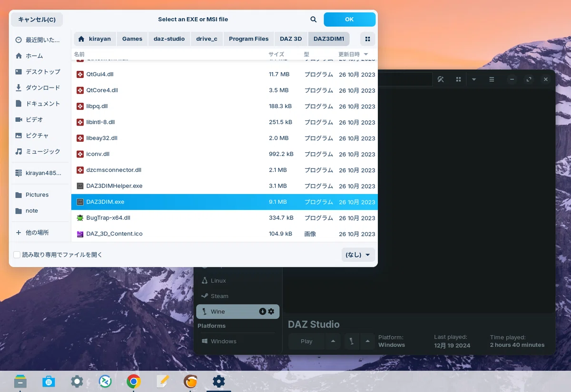Screen dimensions: 571x392
Task: Select libintl-8.dll file
Action: pyautogui.click(x=225, y=122)
